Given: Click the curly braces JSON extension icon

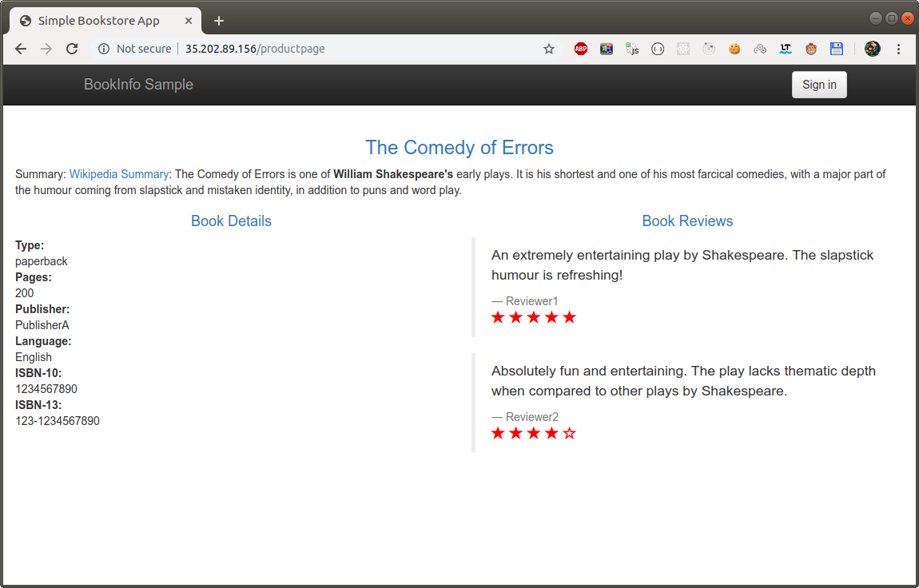Looking at the screenshot, I should coord(658,50).
